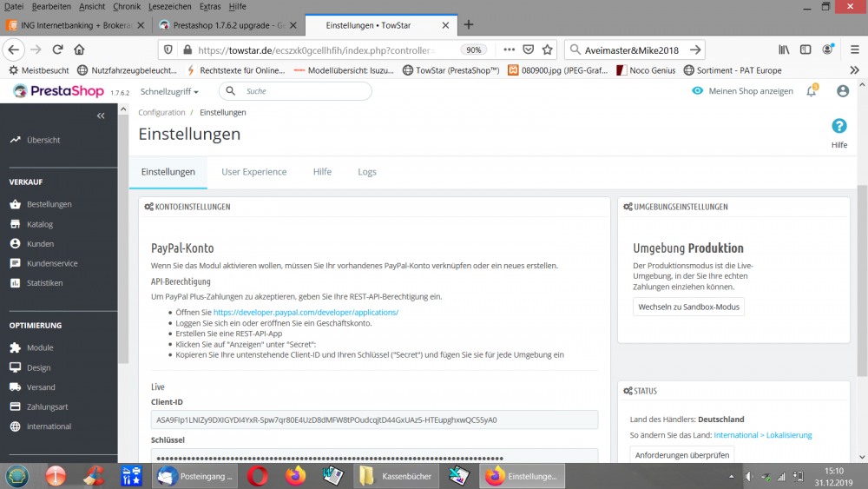
Task: Click the PrestaShop logo
Action: [x=58, y=91]
